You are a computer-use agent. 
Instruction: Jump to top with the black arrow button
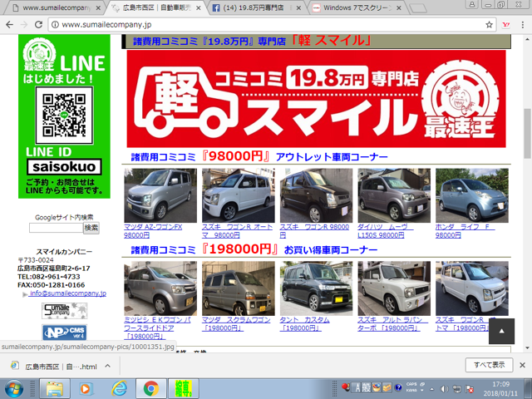tap(501, 331)
